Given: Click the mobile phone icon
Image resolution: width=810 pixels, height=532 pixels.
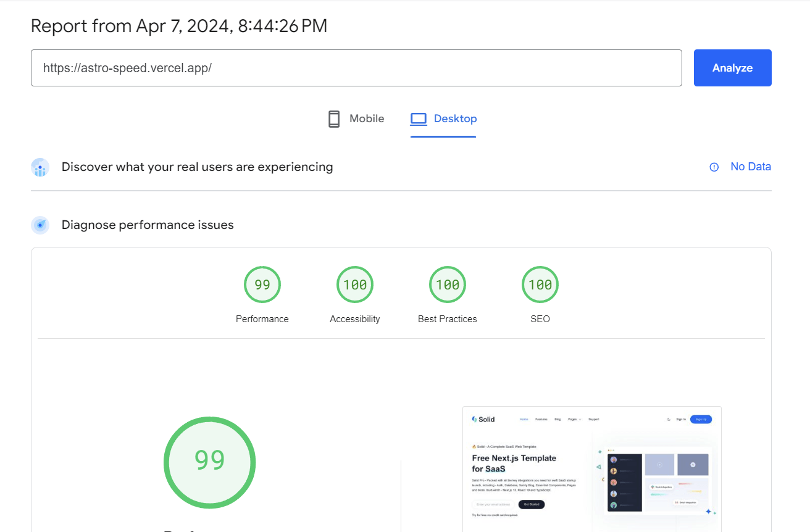Looking at the screenshot, I should tap(334, 119).
